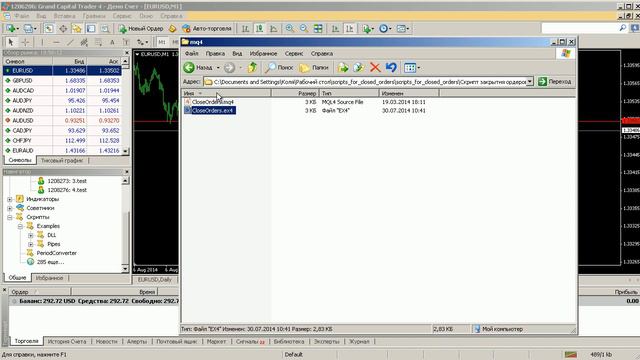
Task: Expand the Pipes folder in Navigator
Action: point(31,244)
